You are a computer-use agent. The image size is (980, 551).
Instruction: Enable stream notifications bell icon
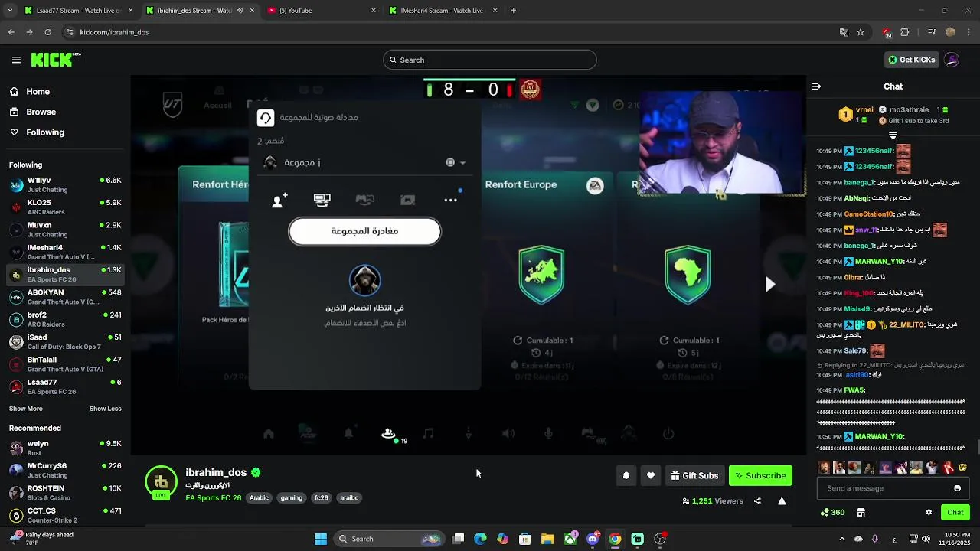626,475
